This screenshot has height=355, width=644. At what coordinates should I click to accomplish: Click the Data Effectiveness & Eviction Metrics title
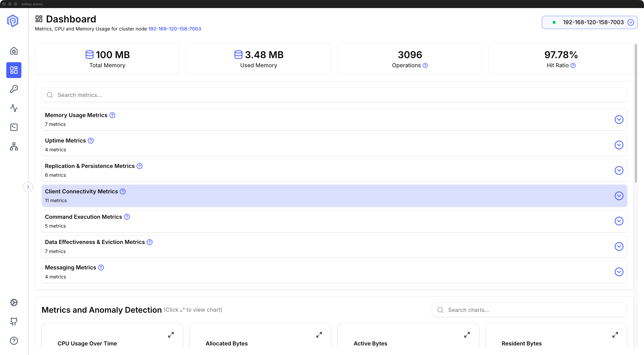click(x=95, y=242)
